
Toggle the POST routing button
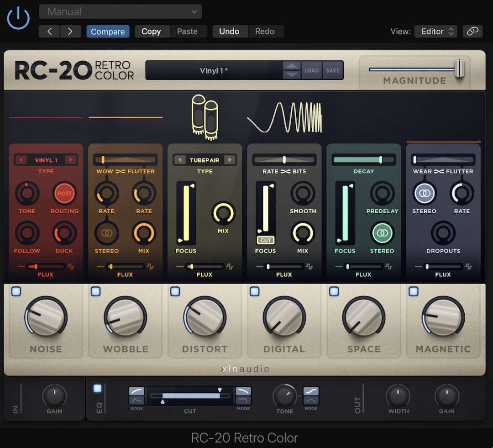(64, 193)
